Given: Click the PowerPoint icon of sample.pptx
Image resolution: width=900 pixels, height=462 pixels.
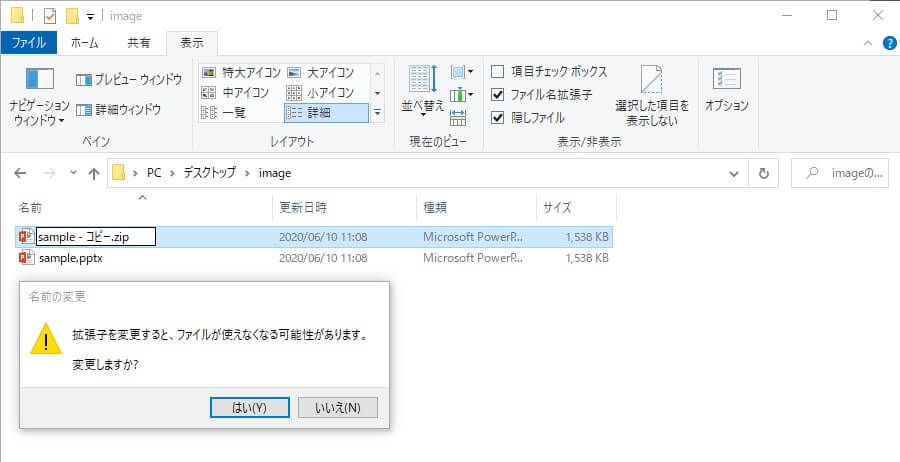Looking at the screenshot, I should pos(26,258).
